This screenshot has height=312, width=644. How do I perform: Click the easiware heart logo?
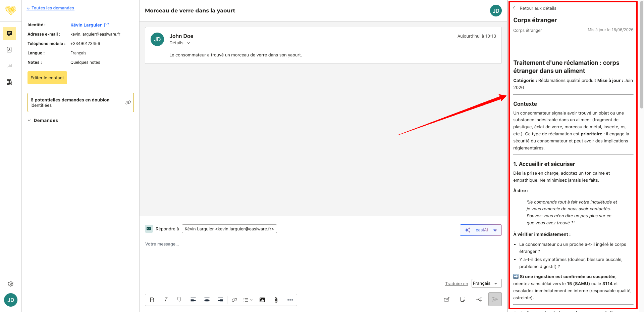11,10
